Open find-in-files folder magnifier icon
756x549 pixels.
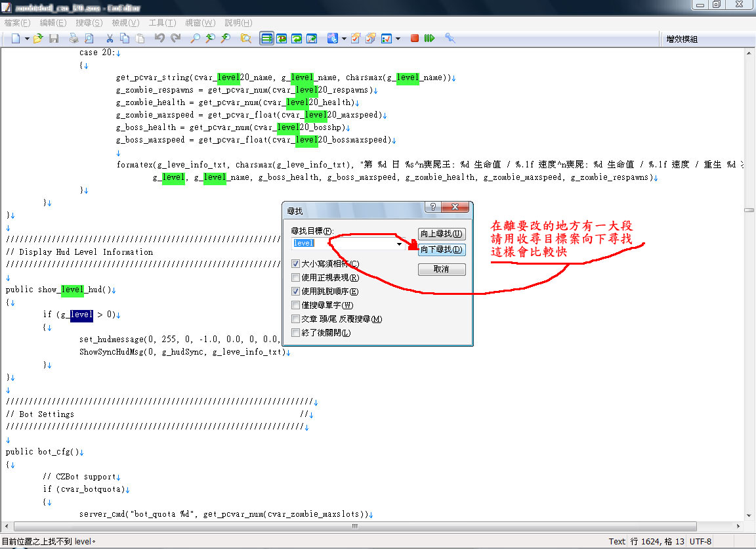tap(246, 39)
